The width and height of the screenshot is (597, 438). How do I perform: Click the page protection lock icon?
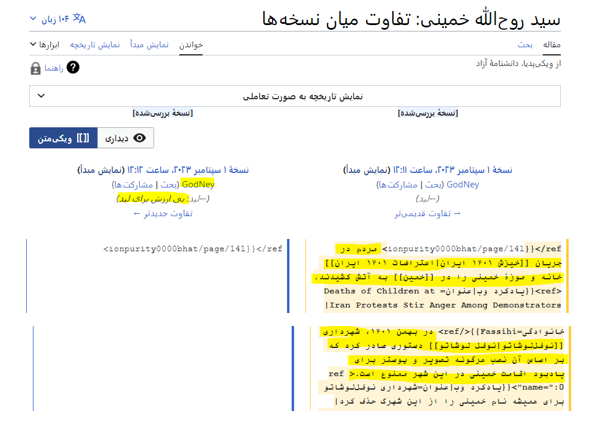pyautogui.click(x=35, y=68)
